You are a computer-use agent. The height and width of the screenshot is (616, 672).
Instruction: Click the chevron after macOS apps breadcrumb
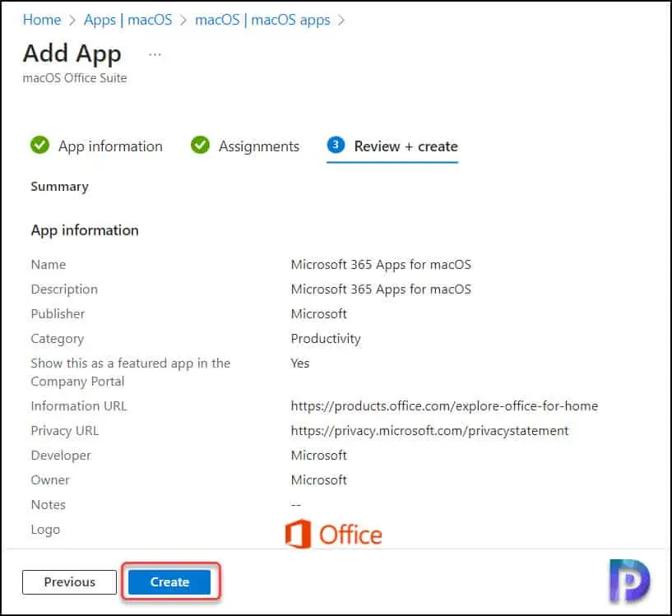click(341, 20)
